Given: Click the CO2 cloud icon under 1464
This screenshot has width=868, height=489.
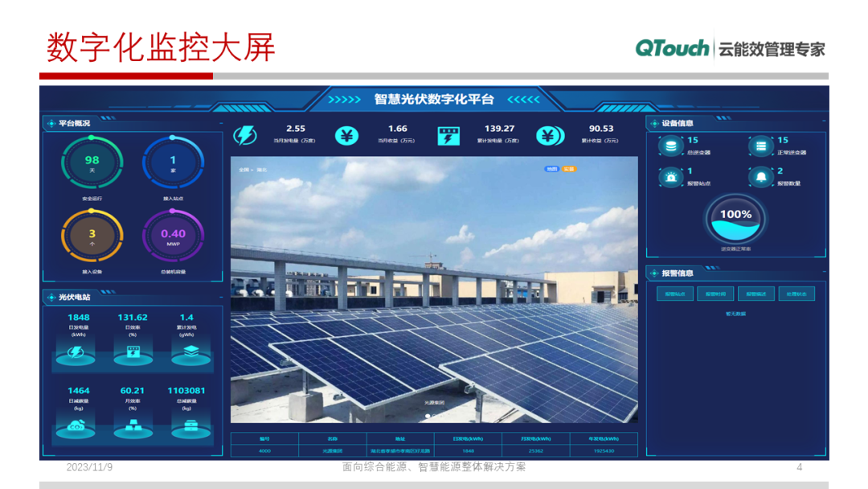Looking at the screenshot, I should [x=76, y=426].
